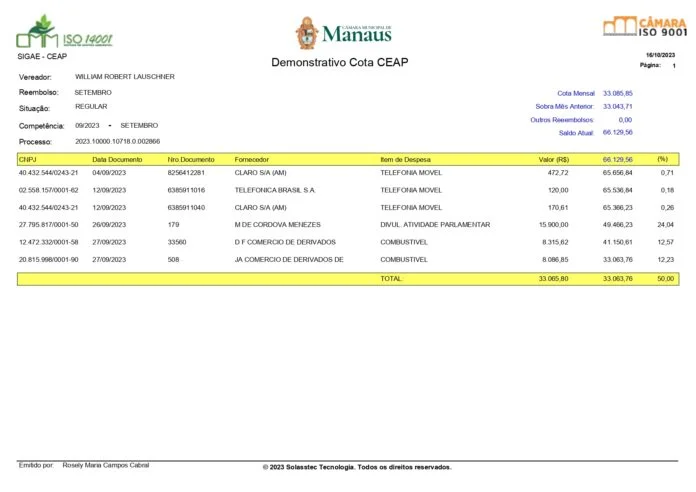The image size is (696, 492).
Task: Click vereador name WILLIAM ROBERT LAUSCHNER
Action: pyautogui.click(x=125, y=76)
